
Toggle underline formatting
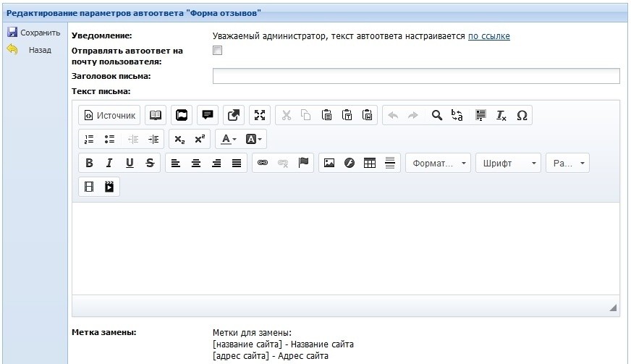tap(130, 163)
